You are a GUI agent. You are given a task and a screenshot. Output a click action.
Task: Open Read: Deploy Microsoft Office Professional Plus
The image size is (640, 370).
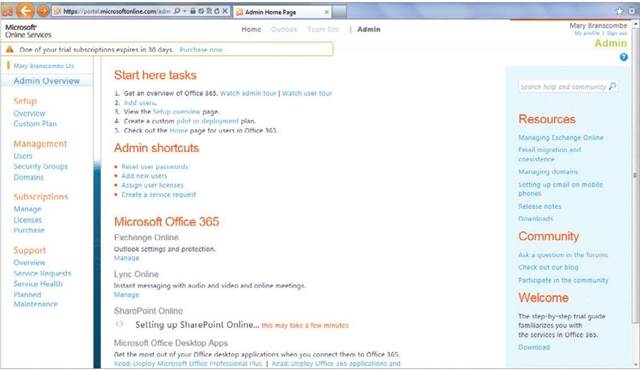click(188, 363)
